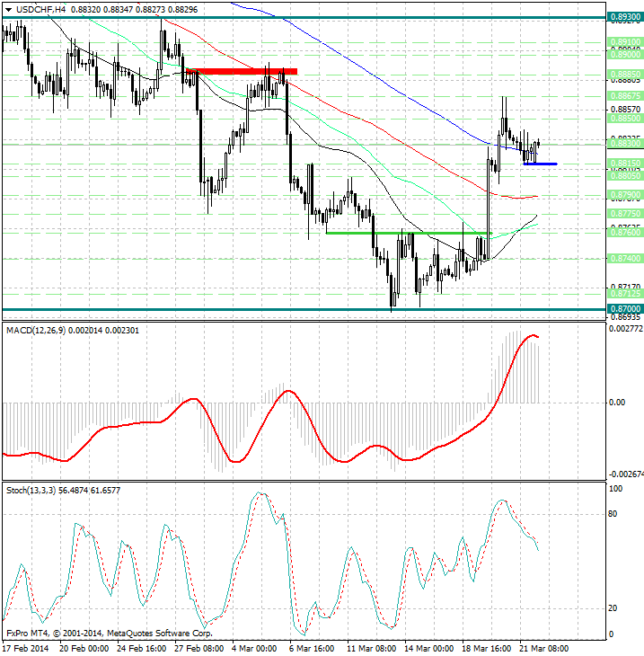Click the 0.87750 price level label
Viewport: 644px width, 656px height.
(x=625, y=214)
